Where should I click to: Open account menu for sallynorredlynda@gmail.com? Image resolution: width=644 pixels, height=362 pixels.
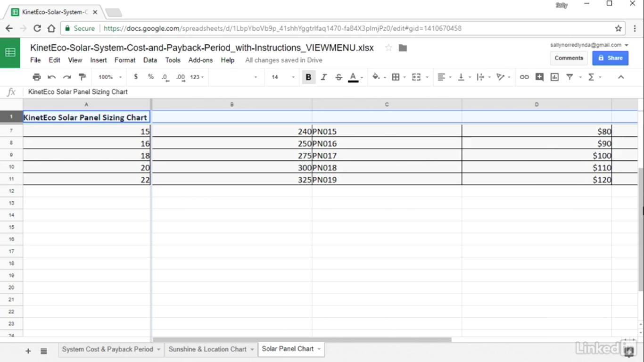[x=589, y=45]
